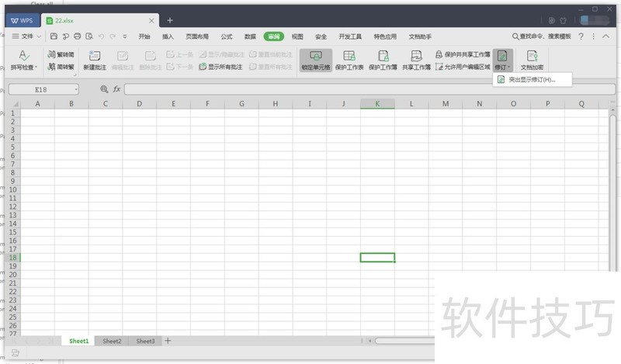Switch to the 插入 tab
The width and height of the screenshot is (621, 364).
pos(168,36)
